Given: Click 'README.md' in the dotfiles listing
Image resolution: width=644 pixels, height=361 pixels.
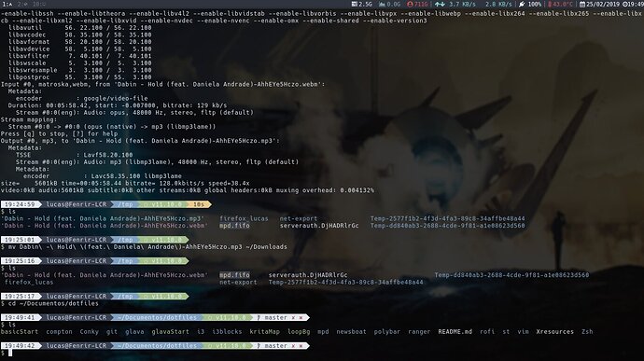Looking at the screenshot, I should (455, 332).
